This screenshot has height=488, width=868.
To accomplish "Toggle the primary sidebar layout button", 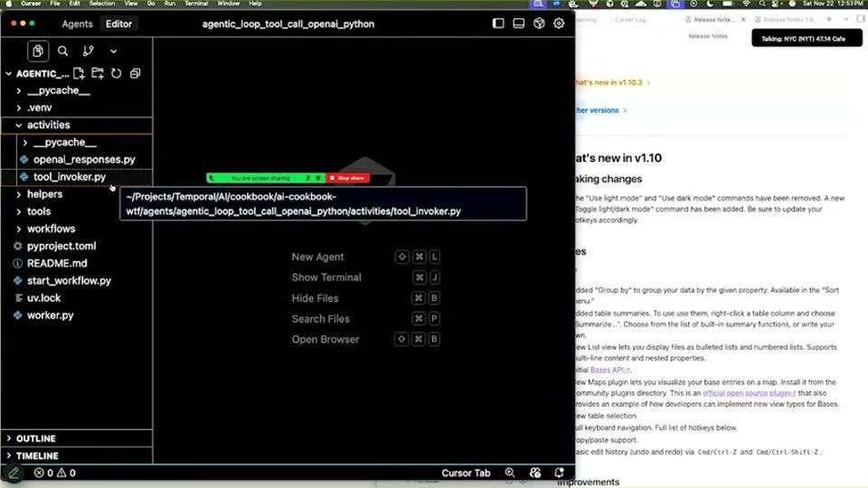I will [x=498, y=23].
